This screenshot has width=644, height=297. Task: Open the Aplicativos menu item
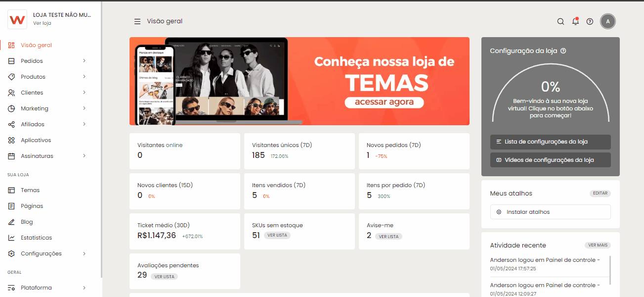(x=36, y=140)
